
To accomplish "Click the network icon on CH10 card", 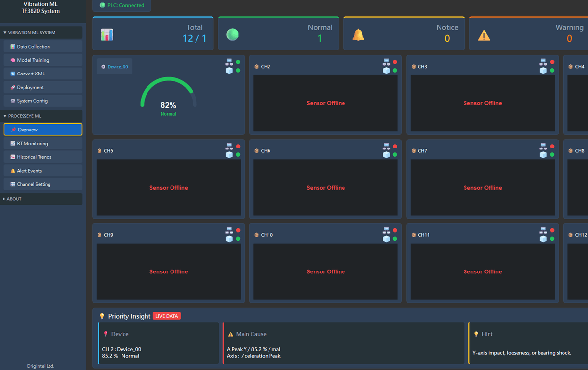I will click(x=386, y=230).
